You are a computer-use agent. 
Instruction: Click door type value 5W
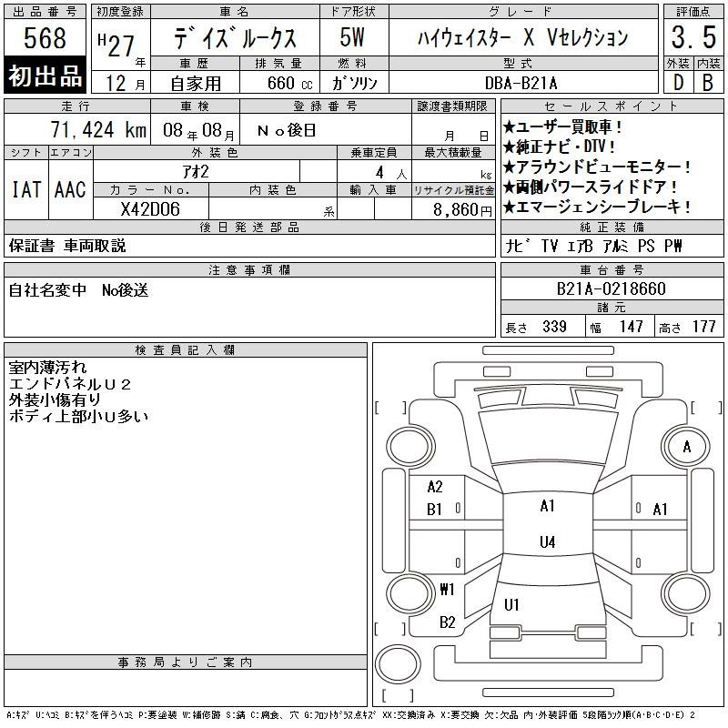[x=352, y=37]
